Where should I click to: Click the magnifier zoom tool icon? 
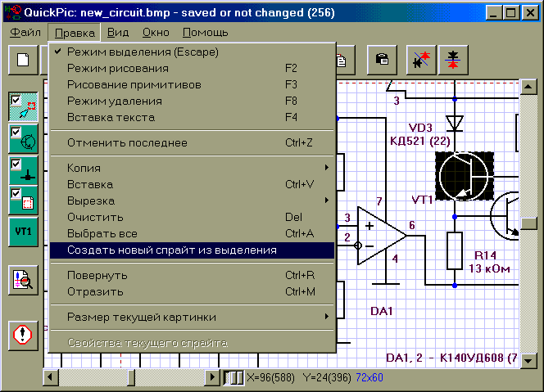tap(23, 280)
